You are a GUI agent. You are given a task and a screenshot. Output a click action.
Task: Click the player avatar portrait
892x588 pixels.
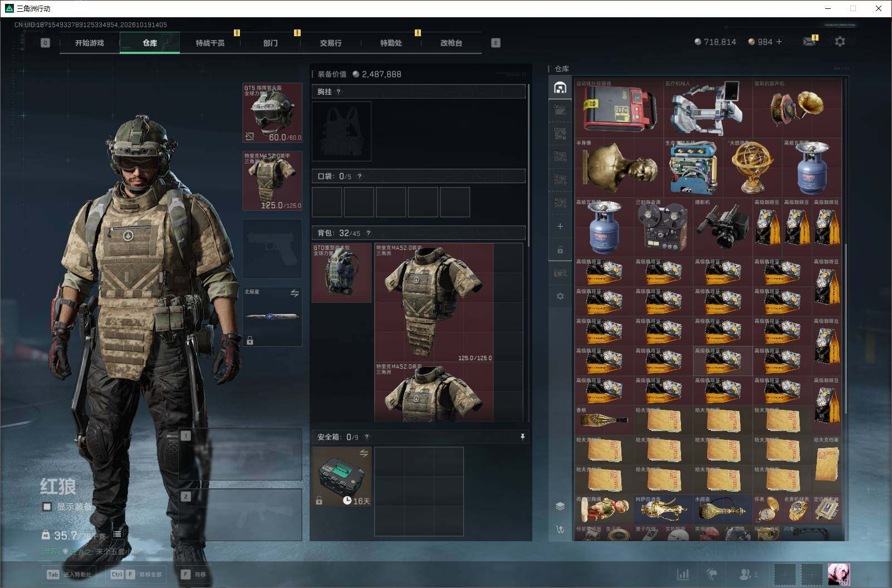coord(839,574)
